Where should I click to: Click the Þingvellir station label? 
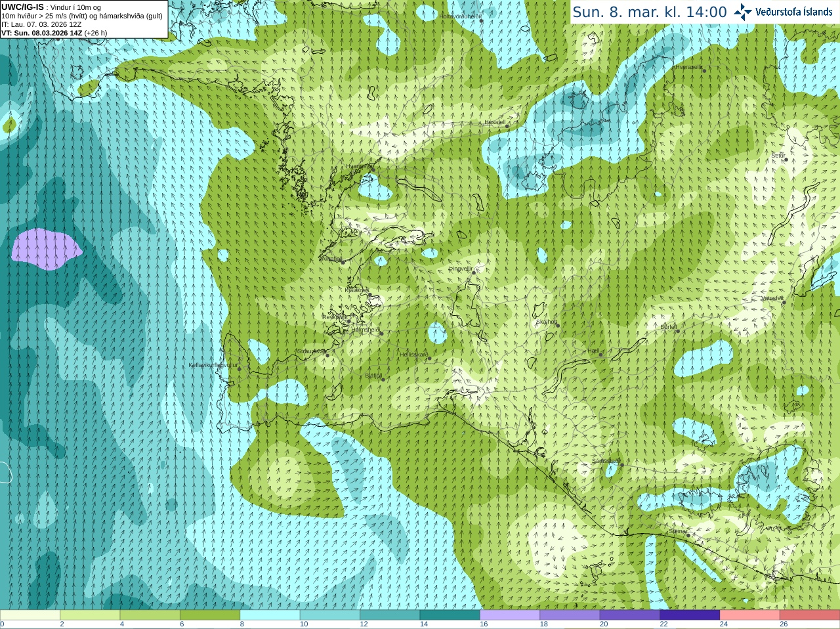tap(461, 268)
